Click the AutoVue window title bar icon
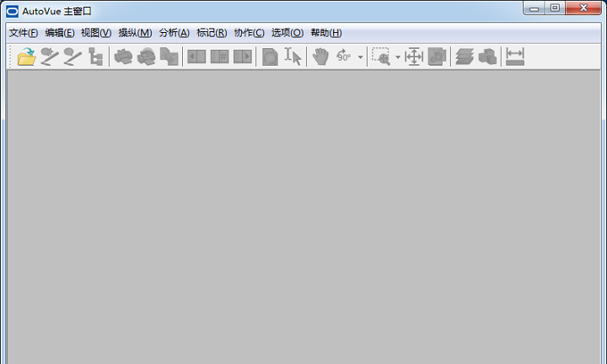This screenshot has height=364, width=607. [x=13, y=11]
